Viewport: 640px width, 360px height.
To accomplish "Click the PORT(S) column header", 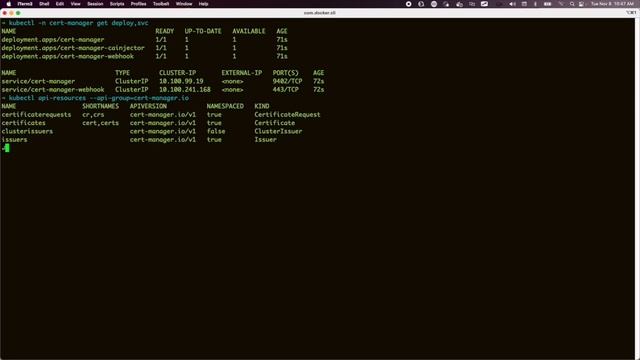I will point(286,73).
